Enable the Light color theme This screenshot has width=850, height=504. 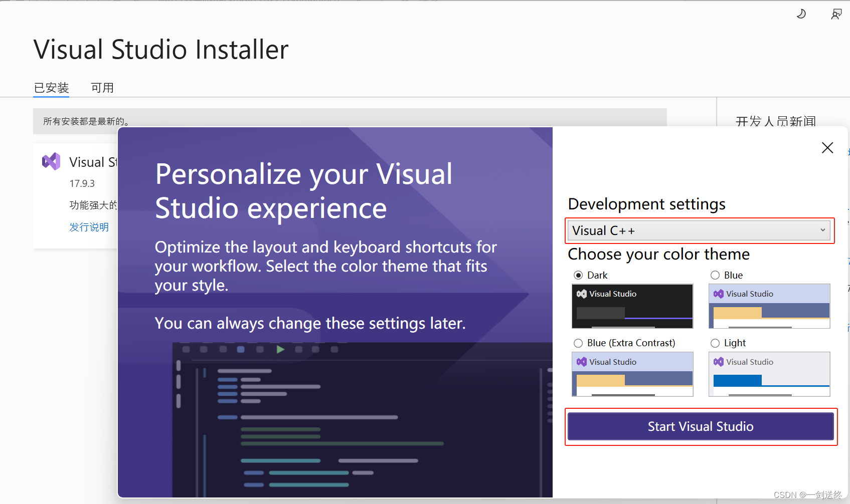tap(715, 343)
